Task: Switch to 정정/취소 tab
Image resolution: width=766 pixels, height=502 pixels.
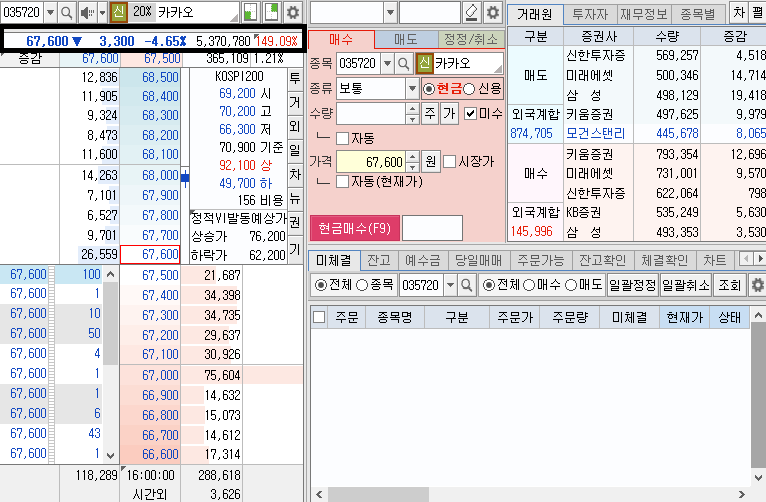Action: [x=471, y=40]
